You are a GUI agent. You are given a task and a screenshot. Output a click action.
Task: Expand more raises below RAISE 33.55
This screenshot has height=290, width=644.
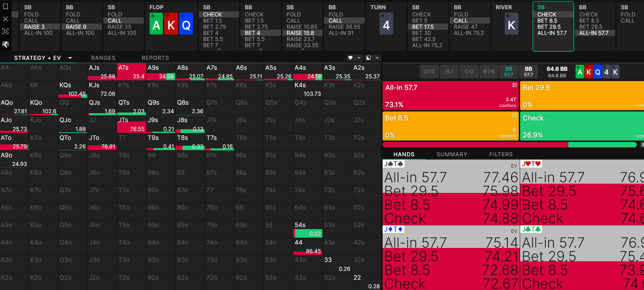click(x=302, y=49)
